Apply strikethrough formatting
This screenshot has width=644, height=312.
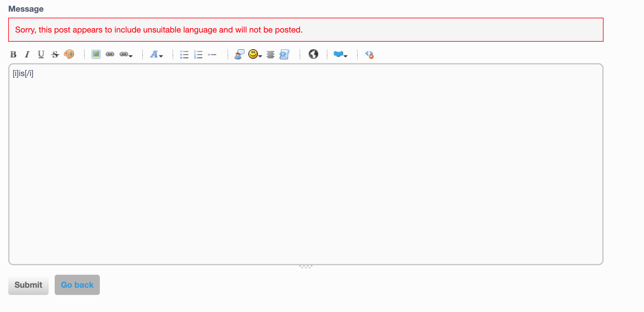[55, 54]
